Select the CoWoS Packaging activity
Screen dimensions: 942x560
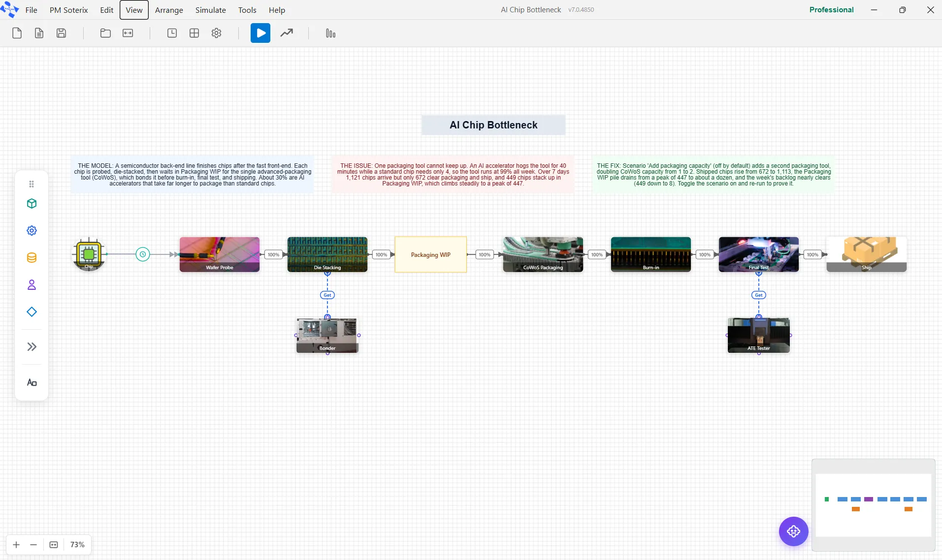543,254
